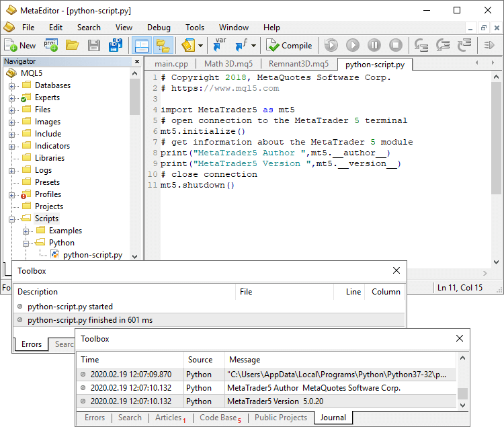The image size is (504, 427).
Task: Open the Tools menu
Action: 195,28
